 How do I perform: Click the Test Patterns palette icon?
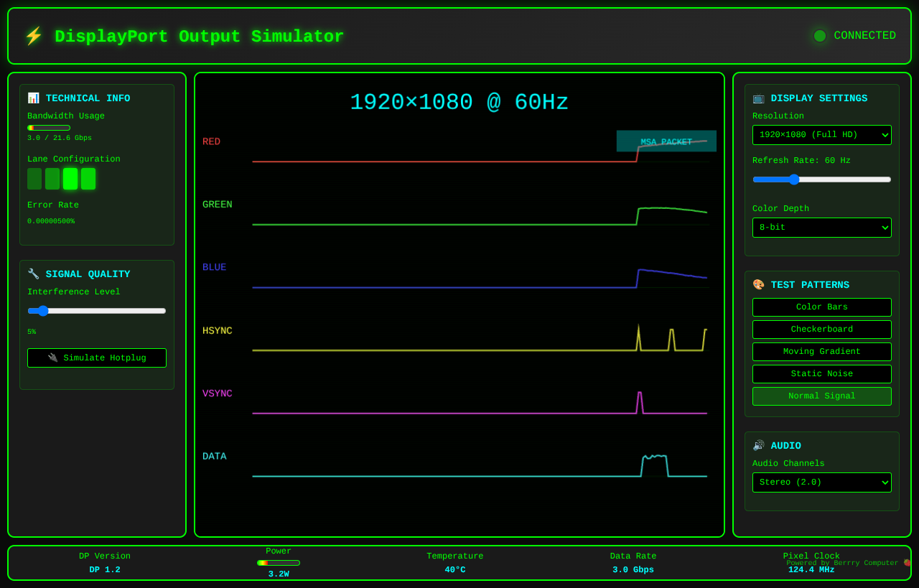click(758, 284)
